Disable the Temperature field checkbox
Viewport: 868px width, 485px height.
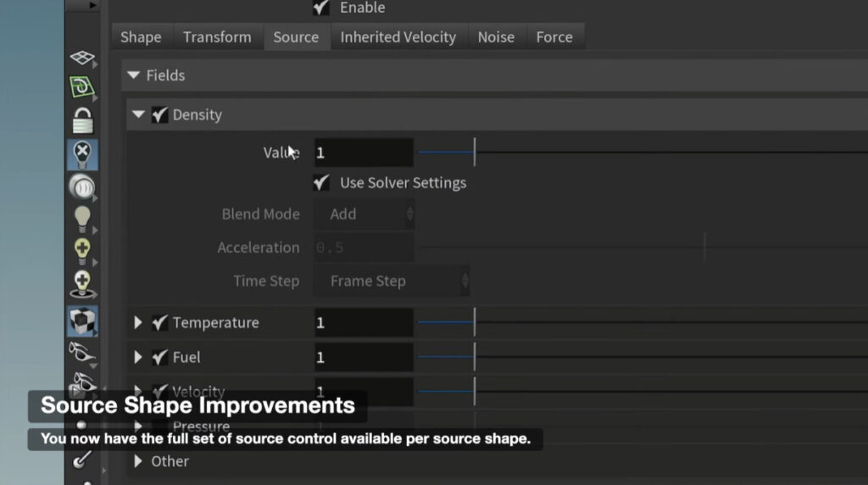(x=159, y=322)
